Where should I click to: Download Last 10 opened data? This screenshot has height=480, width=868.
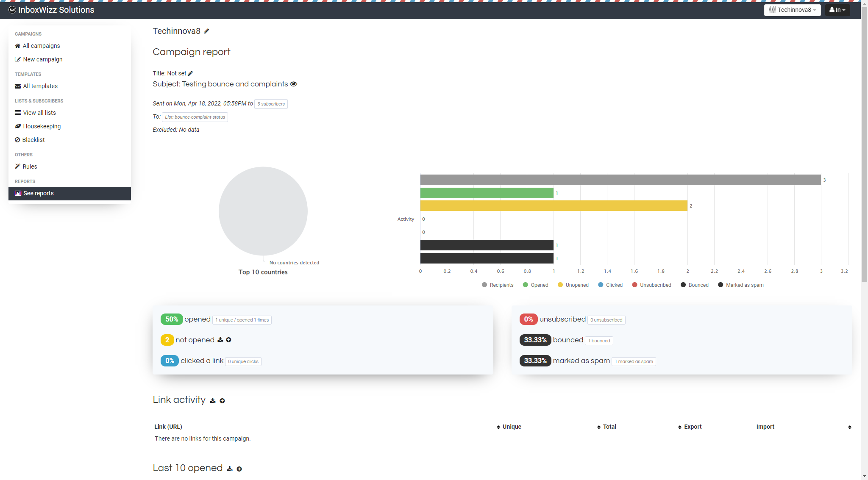point(230,469)
